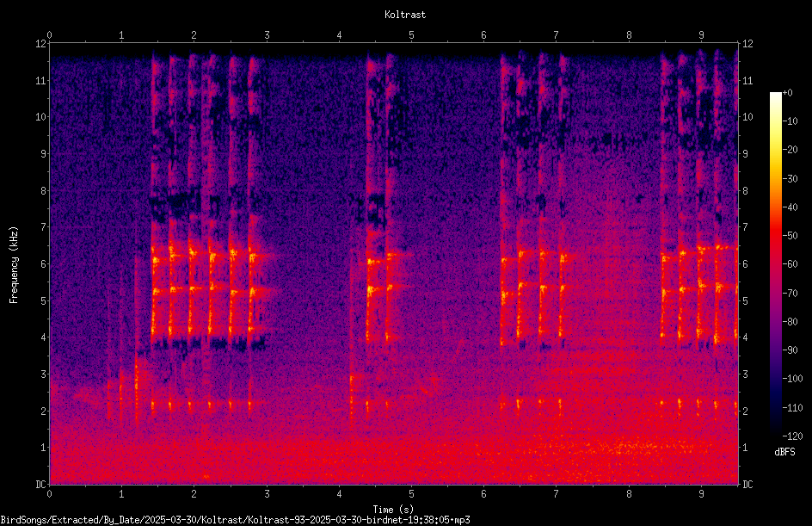Image resolution: width=812 pixels, height=526 pixels.
Task: Click the "Koltrast" title text
Action: [405, 15]
